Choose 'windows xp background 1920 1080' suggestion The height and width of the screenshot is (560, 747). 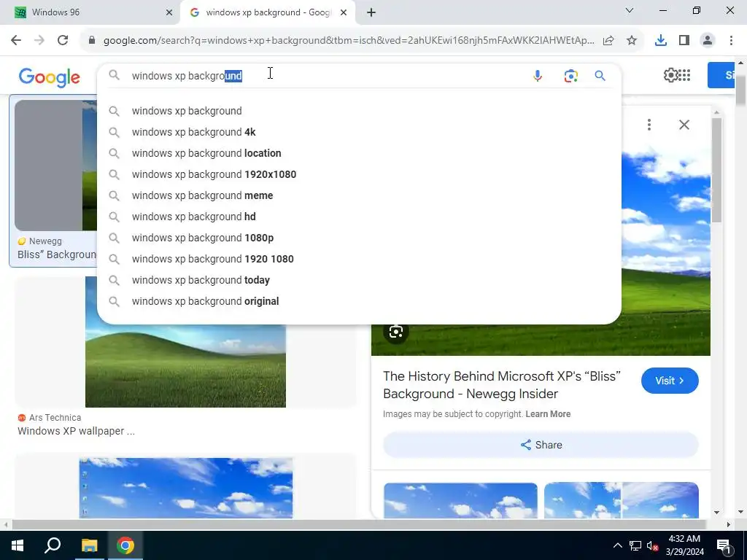[x=359, y=259]
